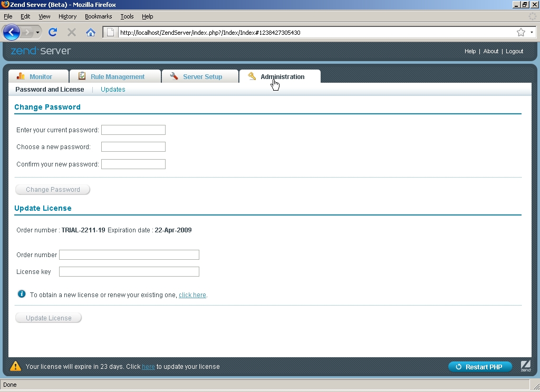Open the Edit menu
Image resolution: width=540 pixels, height=392 pixels.
[x=25, y=16]
